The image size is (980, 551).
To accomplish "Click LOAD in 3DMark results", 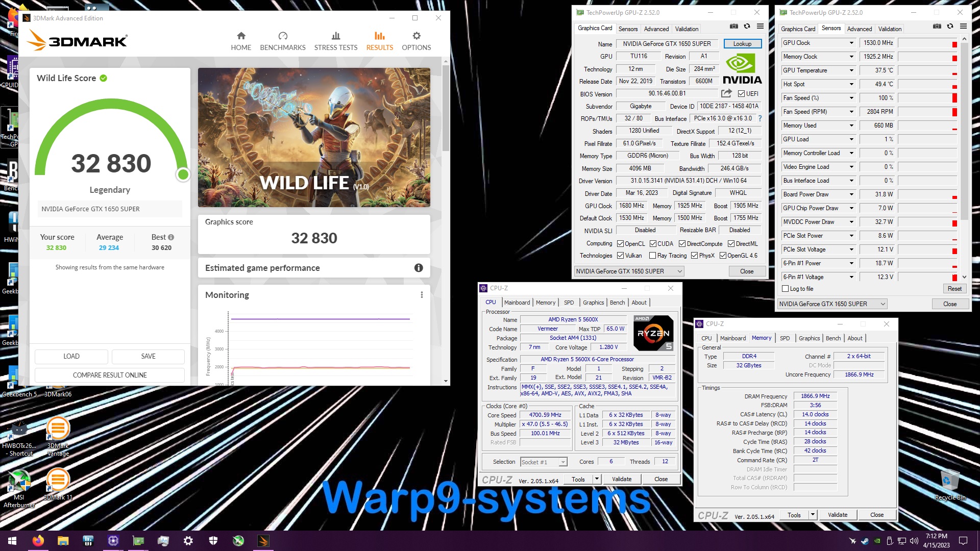I will (x=71, y=356).
